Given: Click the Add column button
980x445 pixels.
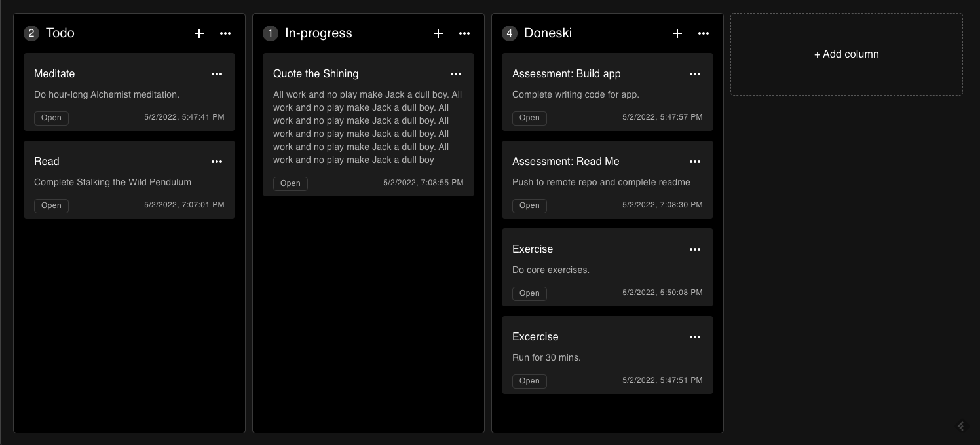Looking at the screenshot, I should [846, 54].
